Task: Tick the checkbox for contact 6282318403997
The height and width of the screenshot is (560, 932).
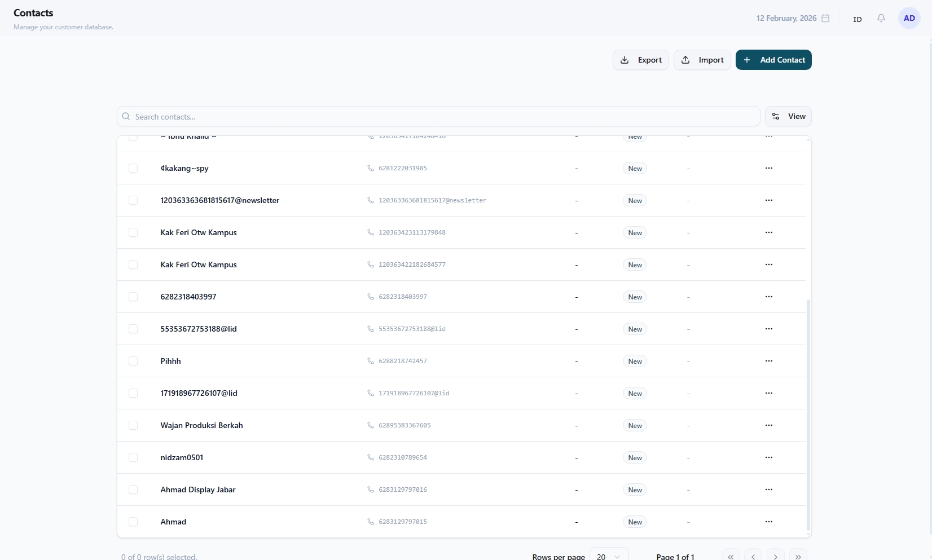Action: tap(133, 297)
